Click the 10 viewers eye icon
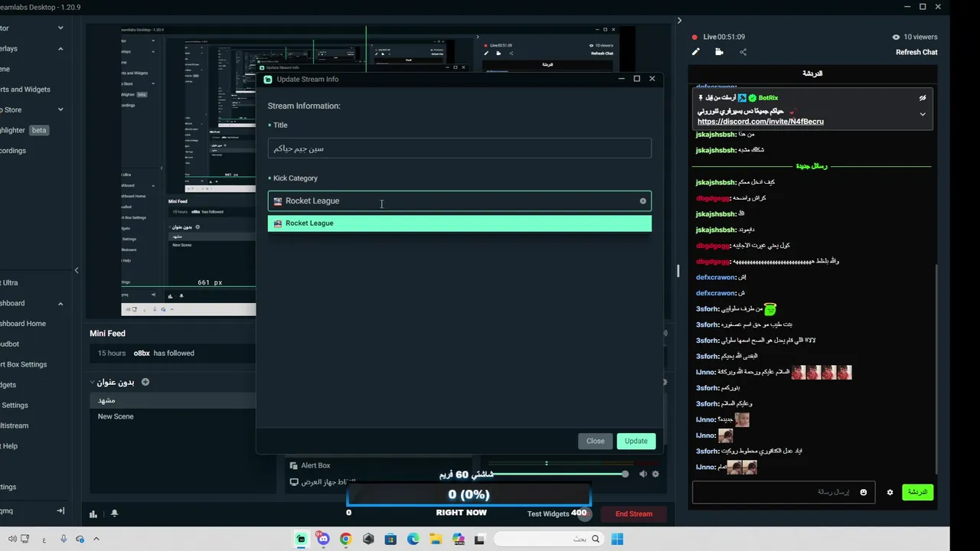The width and height of the screenshot is (980, 551). pos(896,37)
